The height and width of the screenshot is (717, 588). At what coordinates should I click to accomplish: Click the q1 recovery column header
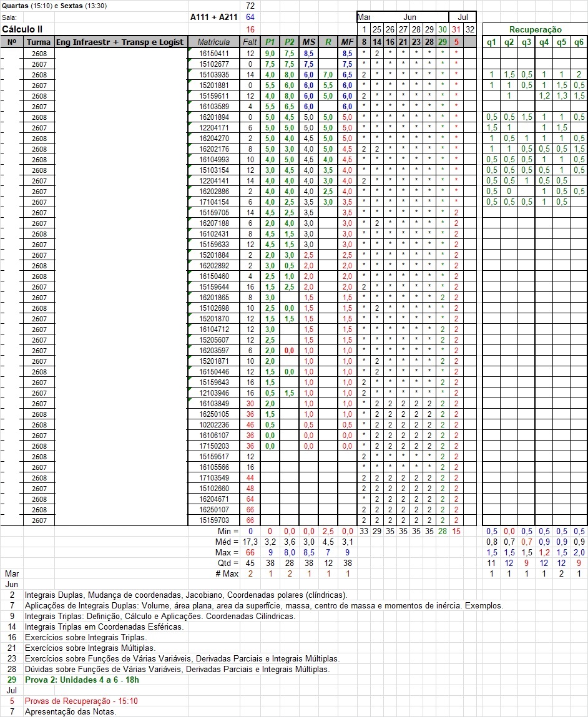(x=491, y=42)
